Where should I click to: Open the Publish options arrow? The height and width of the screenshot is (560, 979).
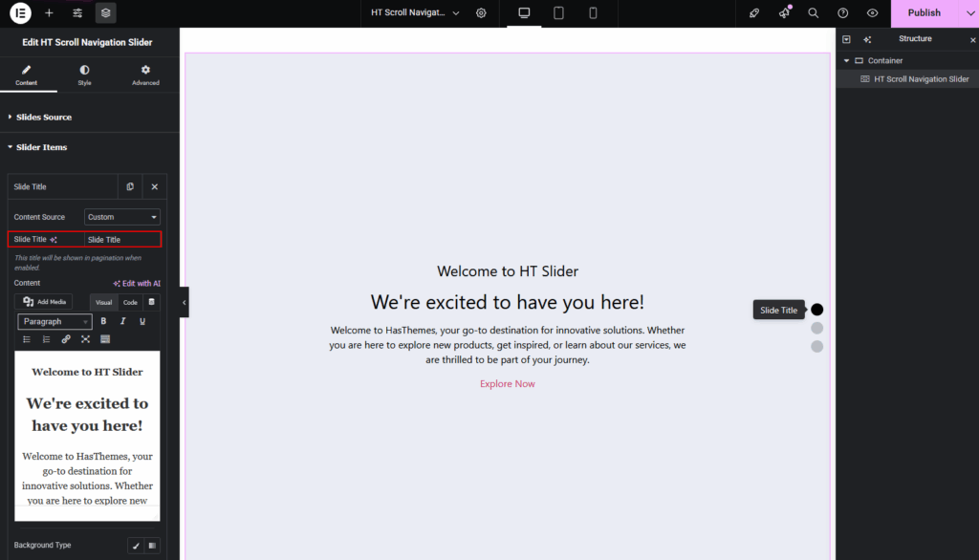point(969,13)
